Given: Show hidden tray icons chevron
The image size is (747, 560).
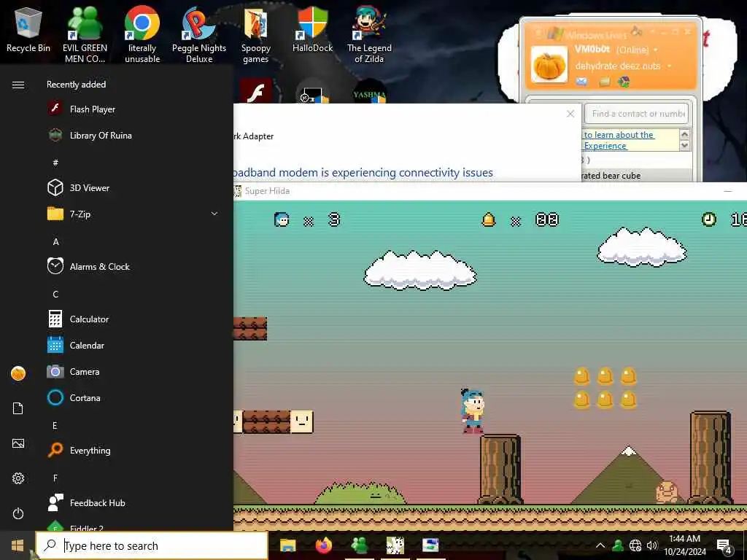Looking at the screenshot, I should [600, 545].
